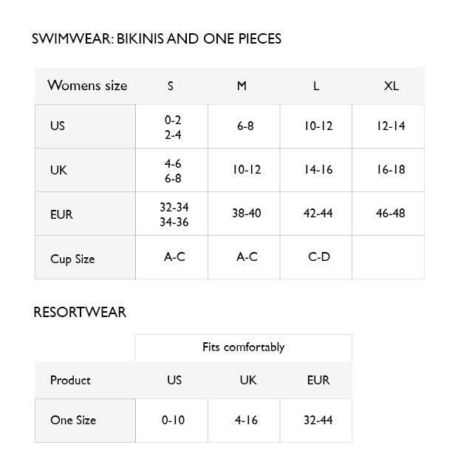
Task: Click the 4-16 resortwear UK size
Action: 246,420
